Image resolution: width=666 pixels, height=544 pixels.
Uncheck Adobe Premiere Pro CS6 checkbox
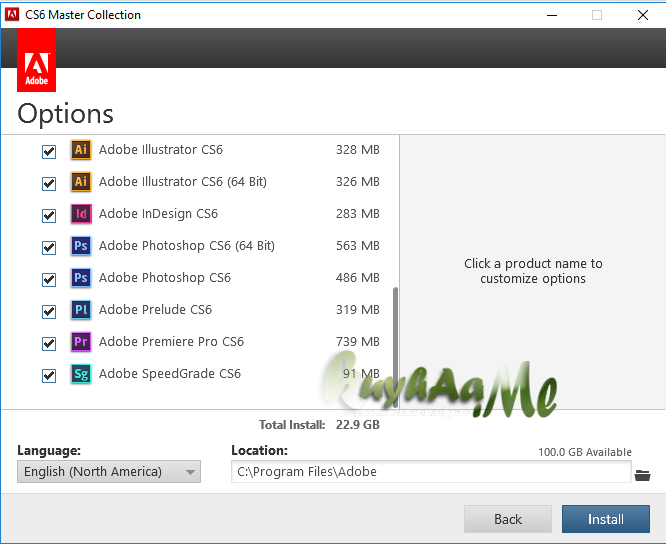tap(49, 344)
